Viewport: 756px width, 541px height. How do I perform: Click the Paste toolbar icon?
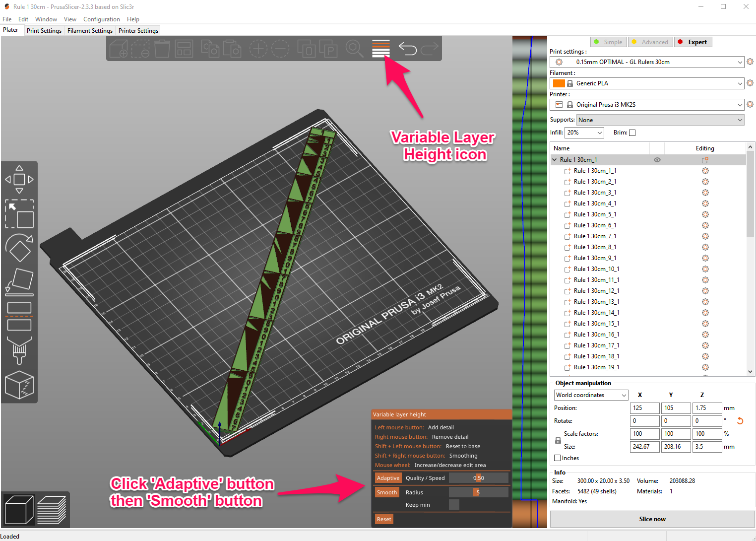click(x=232, y=49)
